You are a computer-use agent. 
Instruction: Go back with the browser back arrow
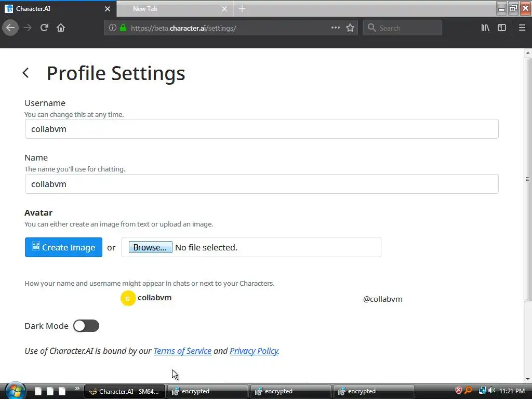click(x=10, y=28)
